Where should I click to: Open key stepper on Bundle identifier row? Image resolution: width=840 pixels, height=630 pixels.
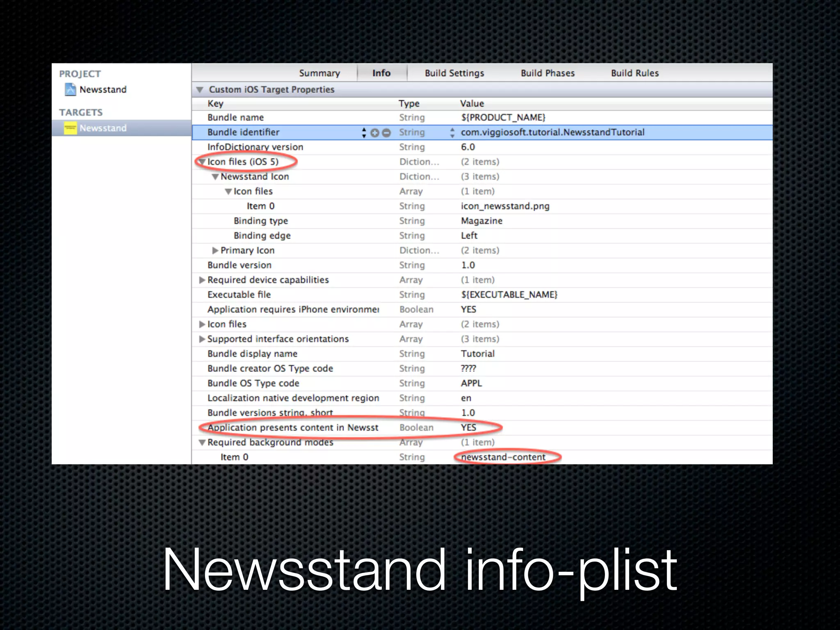(x=364, y=132)
